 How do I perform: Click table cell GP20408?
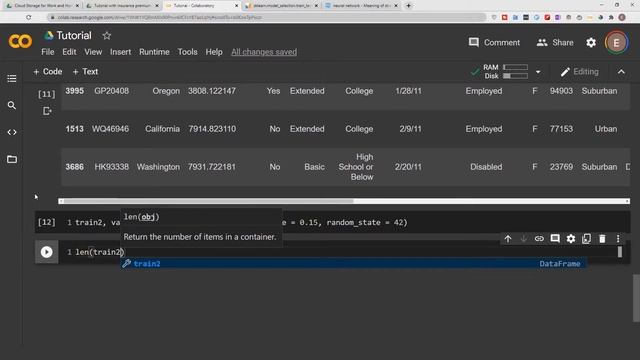(x=111, y=91)
